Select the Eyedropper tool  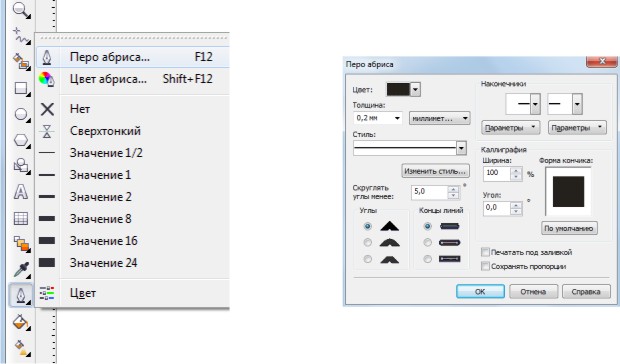21,270
